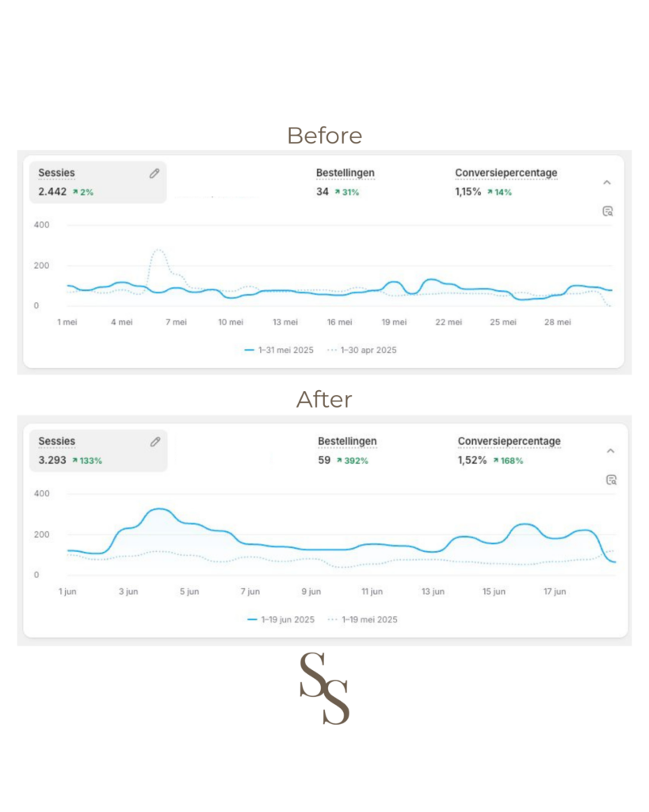Click the Conversiepercentage 1,15% metric label
Viewport: 649px width, 812px height.
[506, 173]
